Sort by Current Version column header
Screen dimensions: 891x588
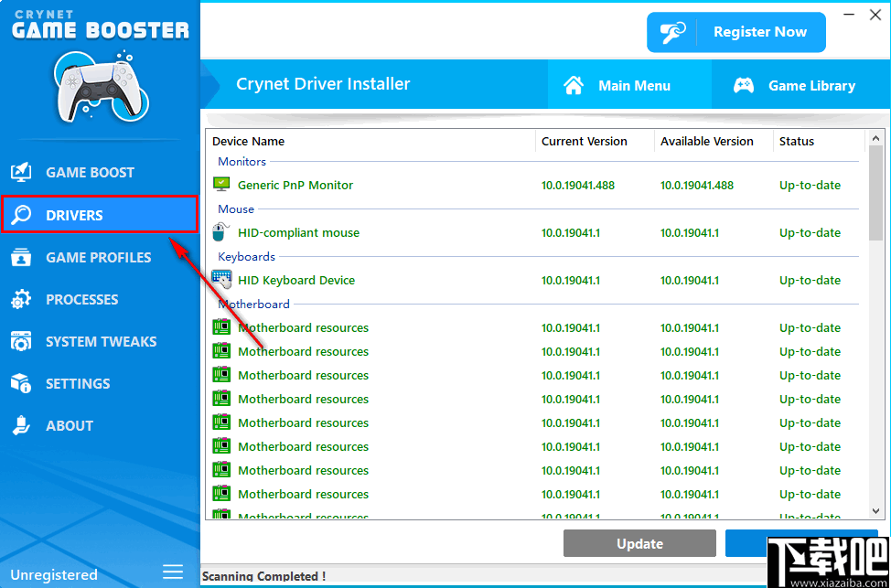595,141
